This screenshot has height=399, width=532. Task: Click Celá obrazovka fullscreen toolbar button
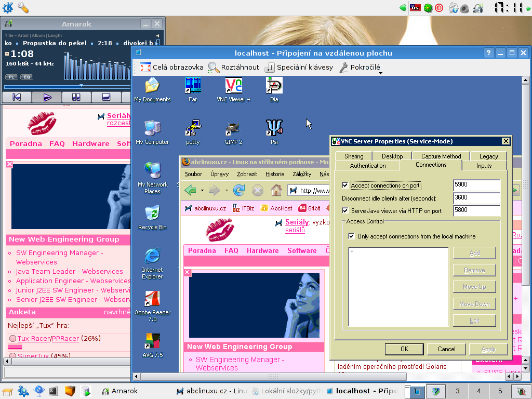(171, 67)
